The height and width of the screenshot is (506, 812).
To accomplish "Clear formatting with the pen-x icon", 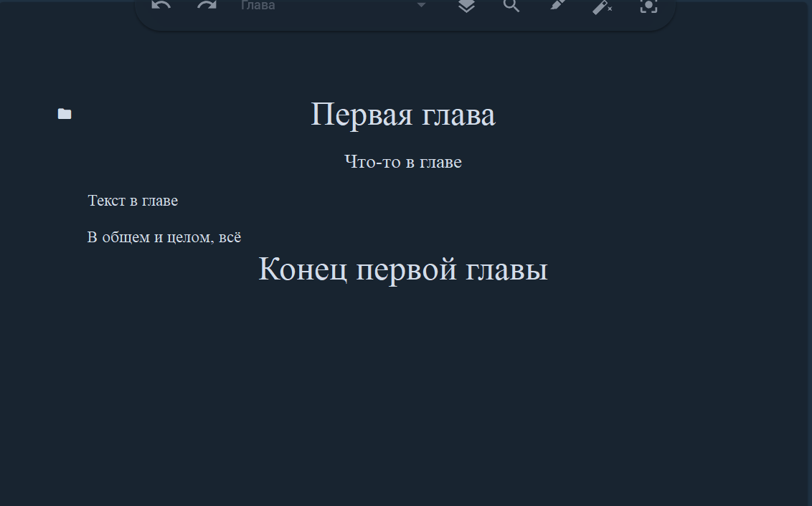I will pyautogui.click(x=603, y=6).
